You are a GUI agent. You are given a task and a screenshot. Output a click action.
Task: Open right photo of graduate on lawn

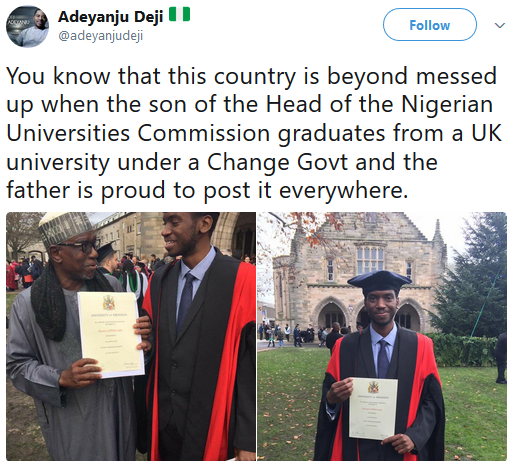point(382,336)
